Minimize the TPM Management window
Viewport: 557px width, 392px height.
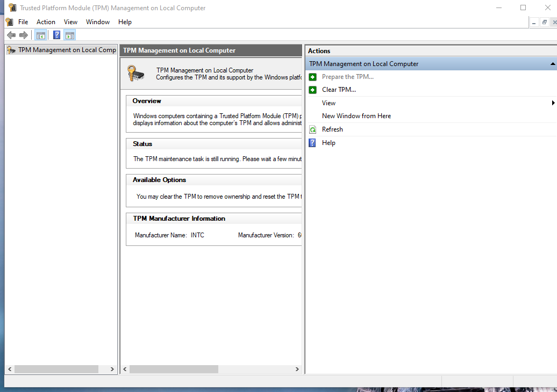(x=499, y=8)
